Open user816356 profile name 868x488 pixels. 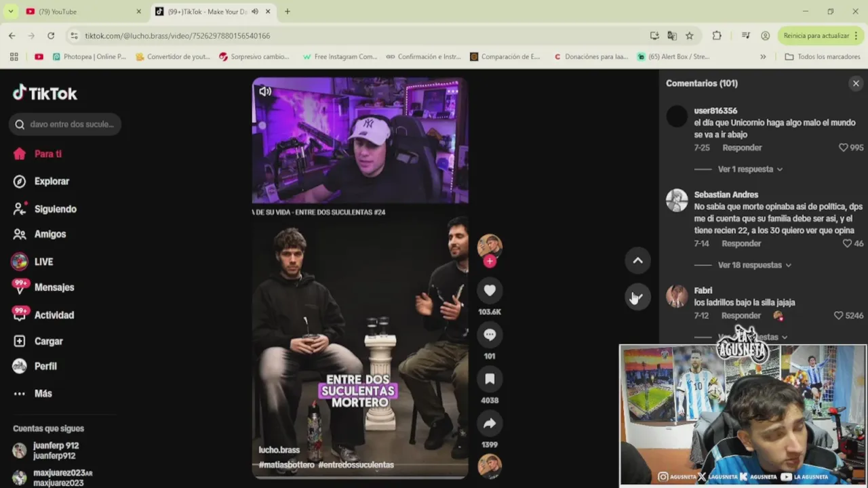(715, 111)
